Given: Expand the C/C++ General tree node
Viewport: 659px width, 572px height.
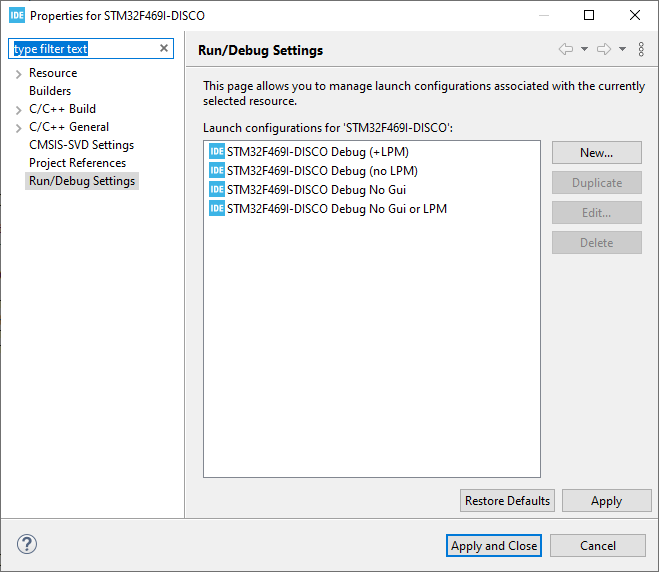Looking at the screenshot, I should (18, 128).
